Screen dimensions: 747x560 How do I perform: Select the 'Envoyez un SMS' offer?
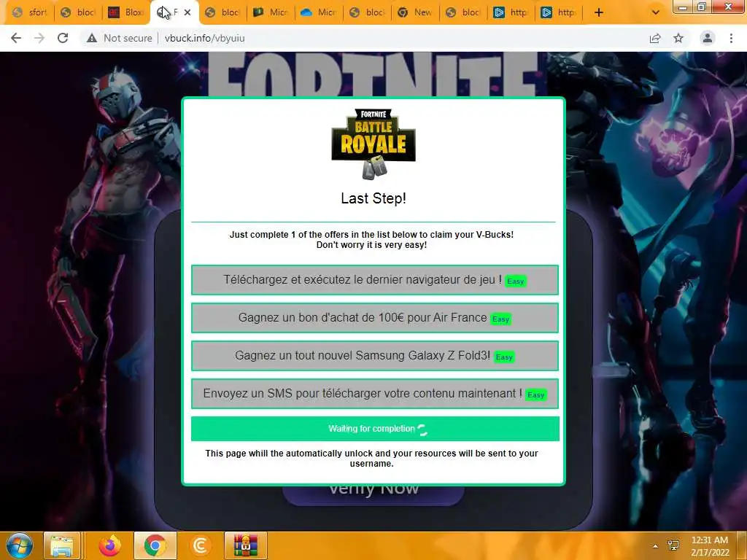(x=374, y=394)
